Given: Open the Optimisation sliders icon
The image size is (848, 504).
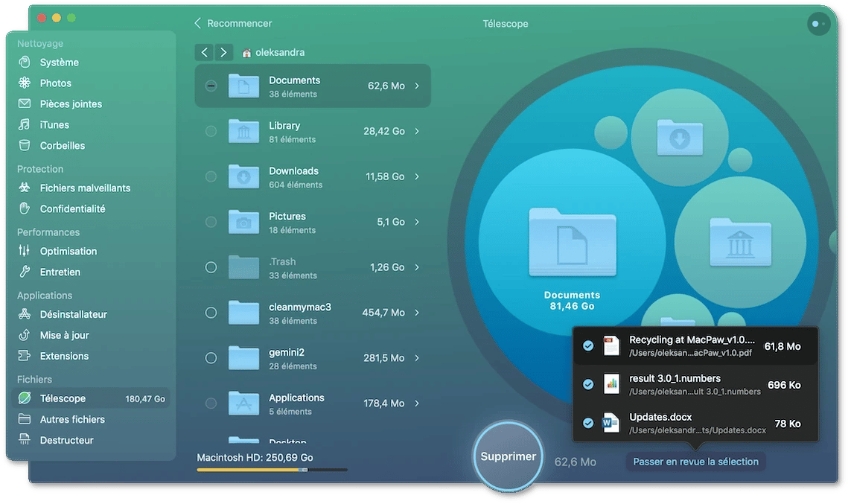Looking at the screenshot, I should [25, 250].
